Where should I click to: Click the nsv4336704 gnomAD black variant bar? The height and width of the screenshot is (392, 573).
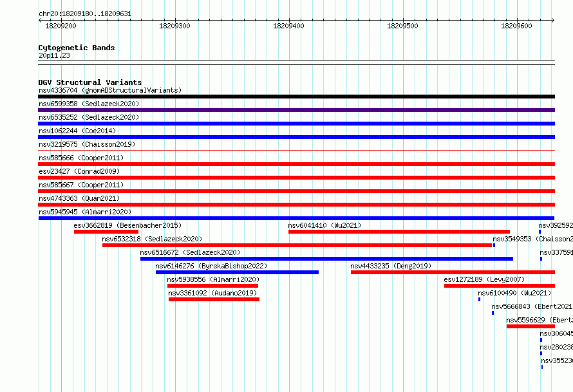[296, 97]
